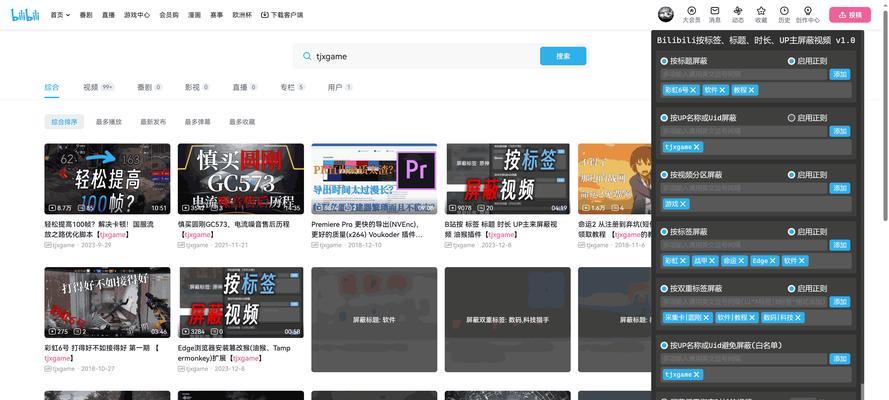Enable 启用正则 for 按UP名称或Uid屏蔽 section

click(x=791, y=118)
